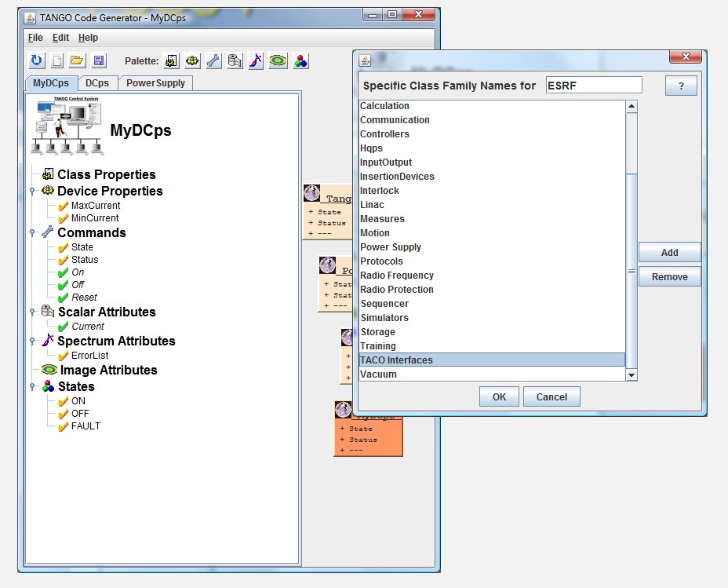
Task: Select InsertionDevices in family list
Action: click(x=492, y=177)
